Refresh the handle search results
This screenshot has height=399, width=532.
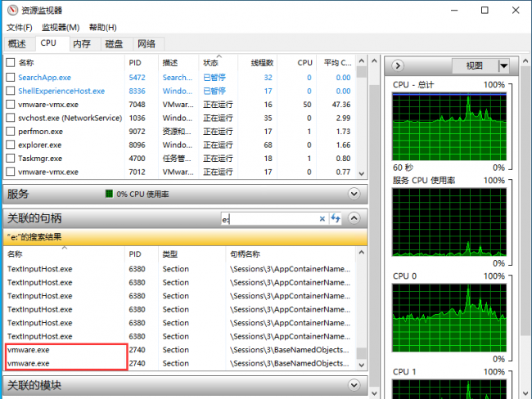pos(336,218)
